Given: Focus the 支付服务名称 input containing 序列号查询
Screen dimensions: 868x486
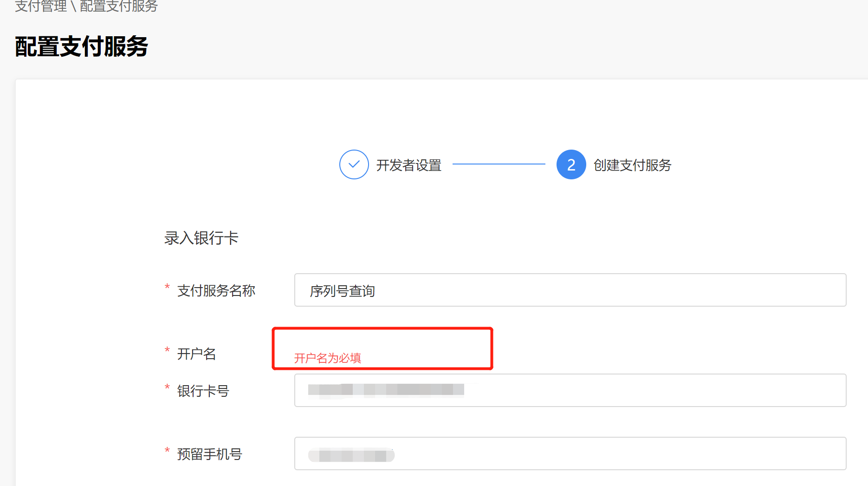Looking at the screenshot, I should tap(570, 290).
